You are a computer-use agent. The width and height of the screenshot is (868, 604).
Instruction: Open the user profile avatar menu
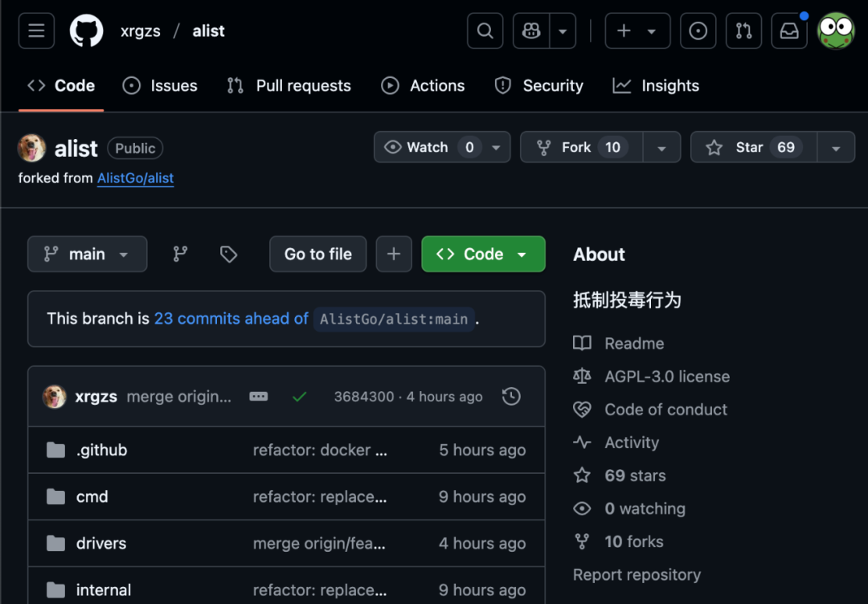click(836, 31)
